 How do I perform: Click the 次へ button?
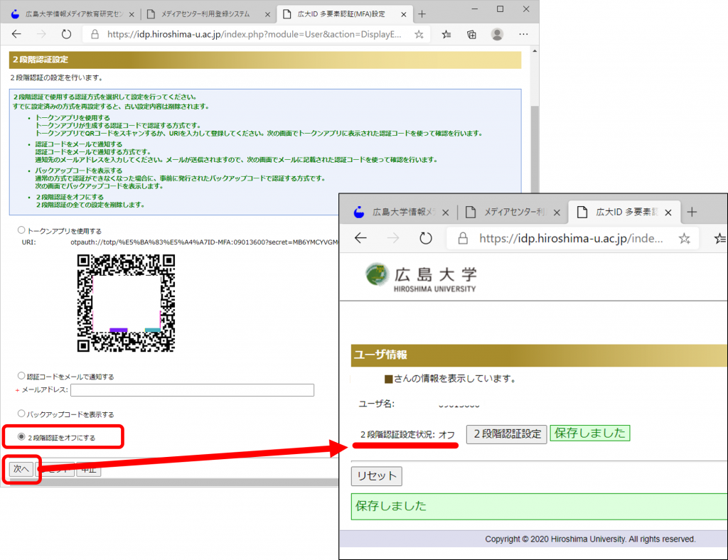click(x=21, y=469)
